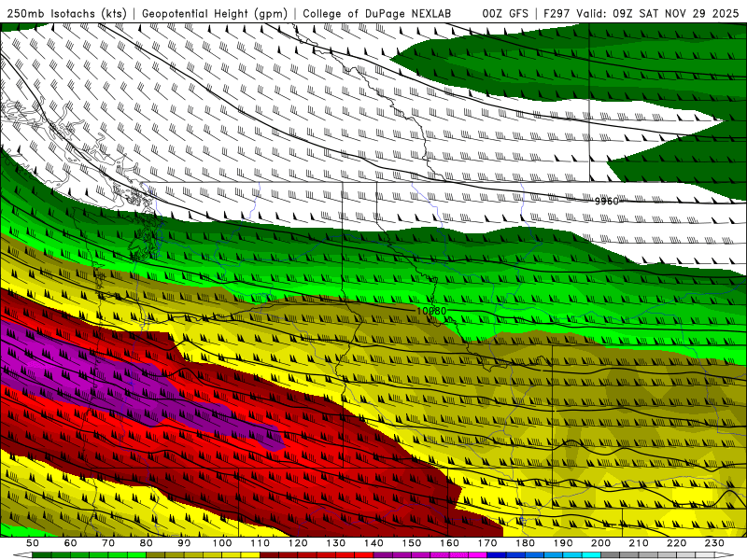Viewport: 747px width, 560px height.
Task: Click the 'F297' forecast hour label
Action: pyautogui.click(x=557, y=13)
